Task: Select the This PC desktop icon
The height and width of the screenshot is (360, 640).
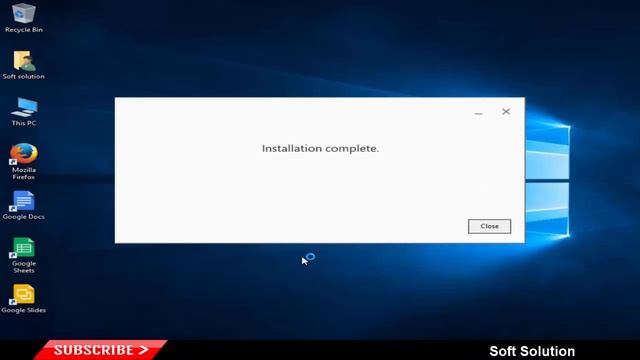Action: pos(24,107)
